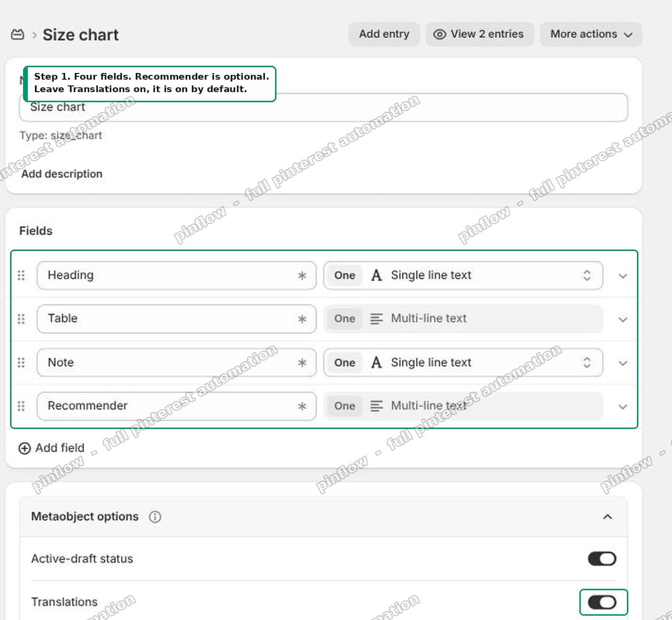Toggle the Translations switch
Image resolution: width=672 pixels, height=620 pixels.
[602, 602]
